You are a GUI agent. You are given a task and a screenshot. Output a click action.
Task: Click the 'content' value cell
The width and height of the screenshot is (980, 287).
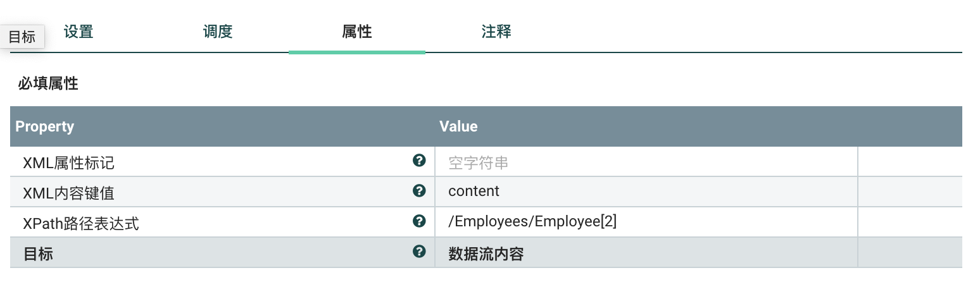click(646, 191)
